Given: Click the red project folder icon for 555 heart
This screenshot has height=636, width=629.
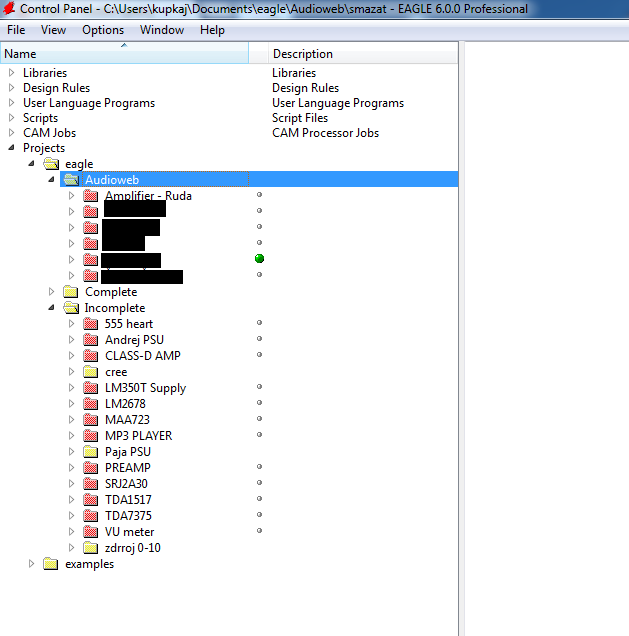Looking at the screenshot, I should click(90, 324).
